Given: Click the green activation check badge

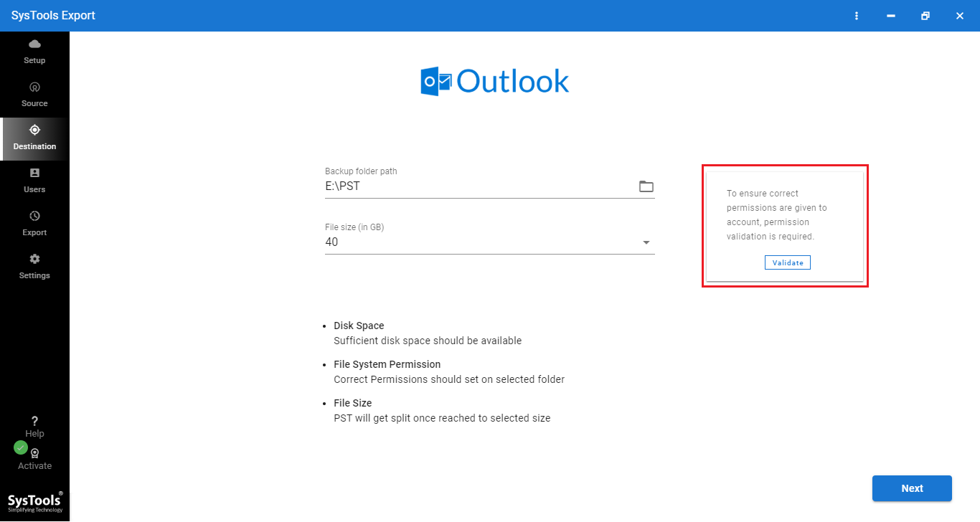Looking at the screenshot, I should (21, 447).
